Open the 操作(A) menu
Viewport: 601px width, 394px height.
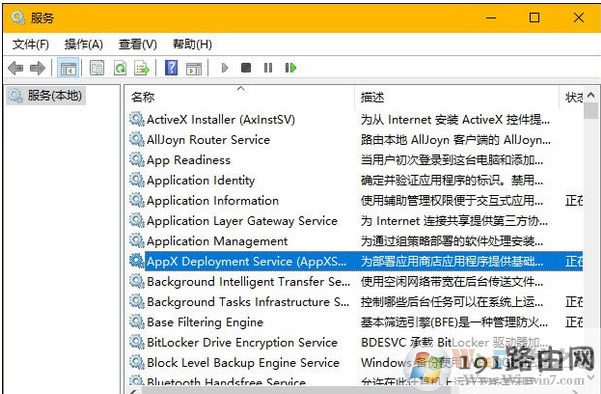[x=84, y=44]
